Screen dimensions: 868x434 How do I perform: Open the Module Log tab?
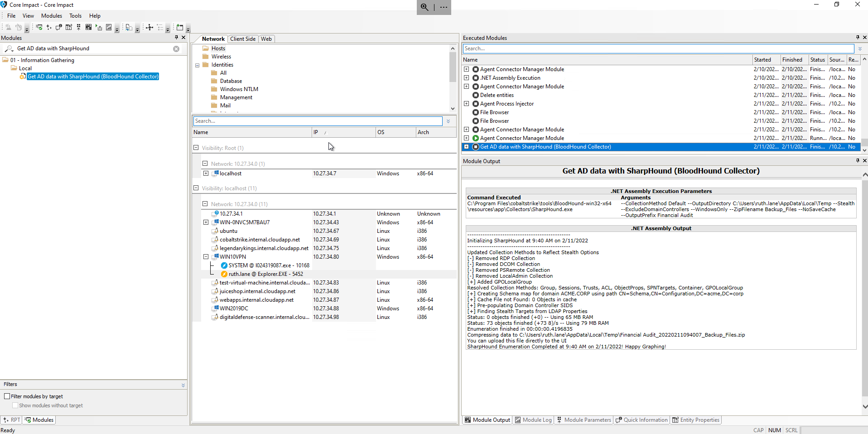coord(533,420)
